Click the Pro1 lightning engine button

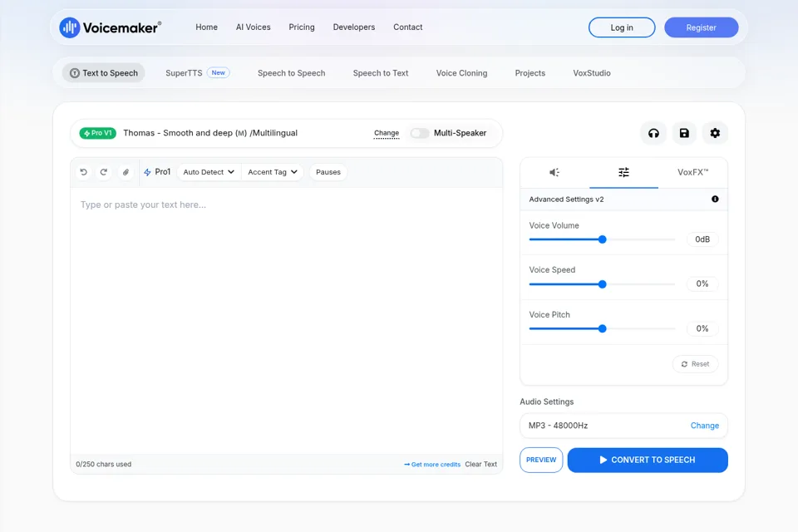tap(157, 172)
